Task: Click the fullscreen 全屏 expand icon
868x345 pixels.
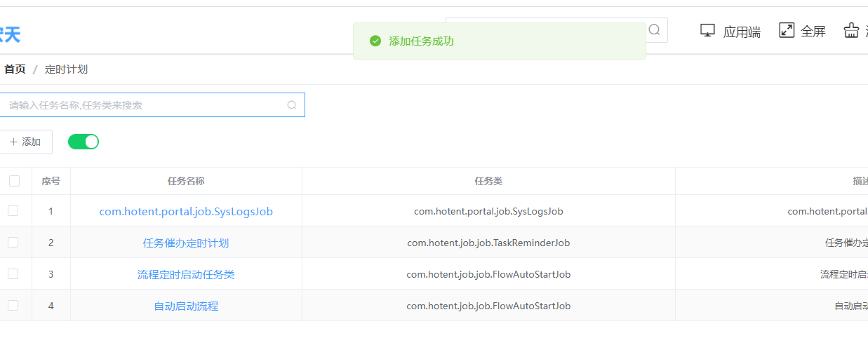Action: pyautogui.click(x=787, y=30)
